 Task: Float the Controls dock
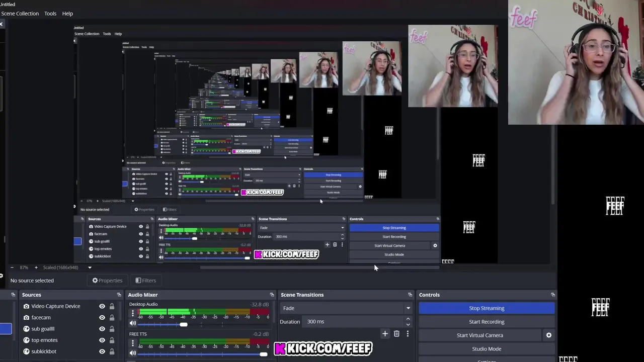coord(553,295)
